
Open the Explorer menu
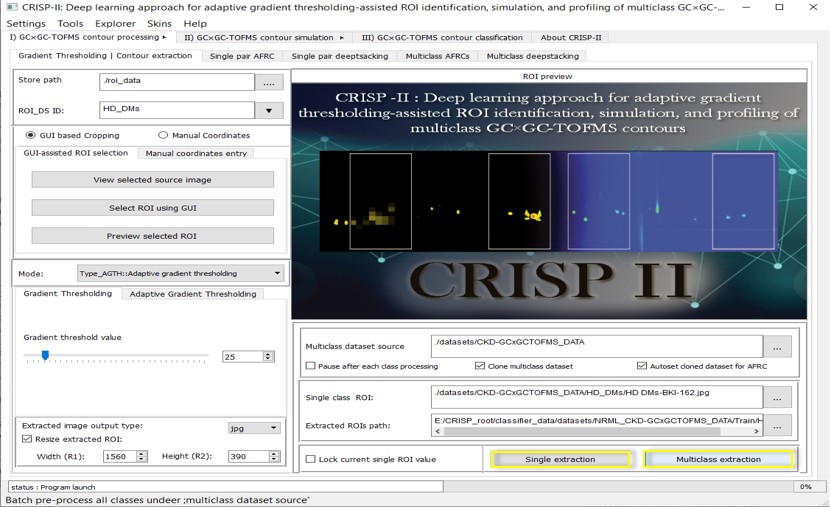click(x=115, y=23)
